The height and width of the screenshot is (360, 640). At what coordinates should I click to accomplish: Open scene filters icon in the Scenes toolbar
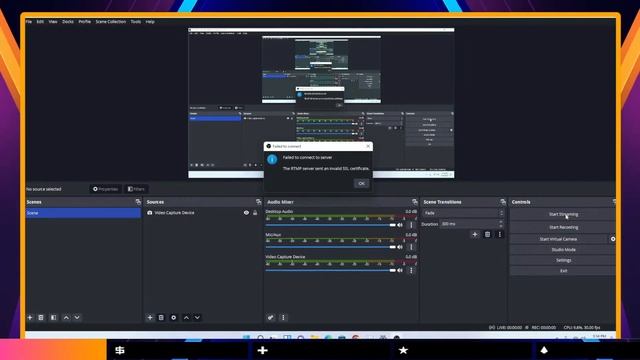pos(53,317)
